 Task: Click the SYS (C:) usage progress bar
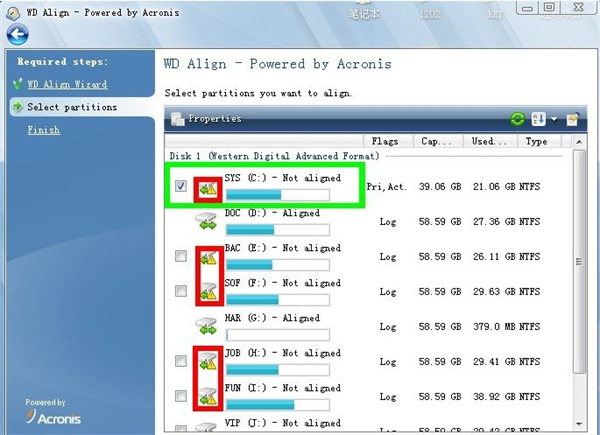tap(278, 195)
